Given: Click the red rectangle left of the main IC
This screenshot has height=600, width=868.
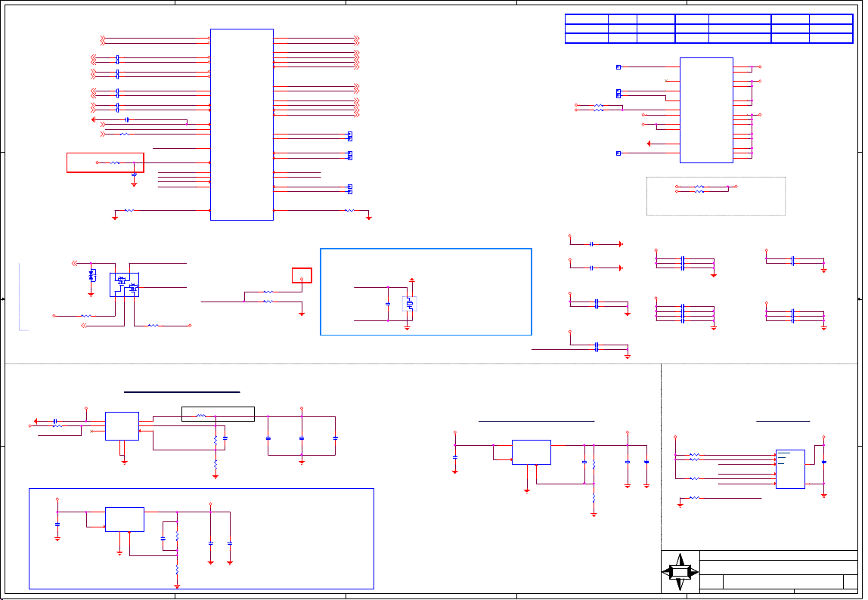Looking at the screenshot, I should (x=105, y=162).
